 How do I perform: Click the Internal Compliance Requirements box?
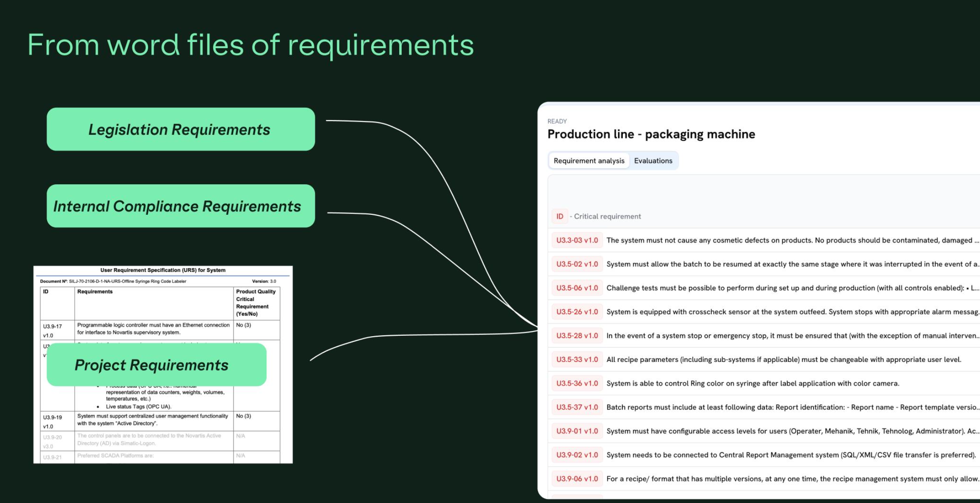[x=180, y=206]
